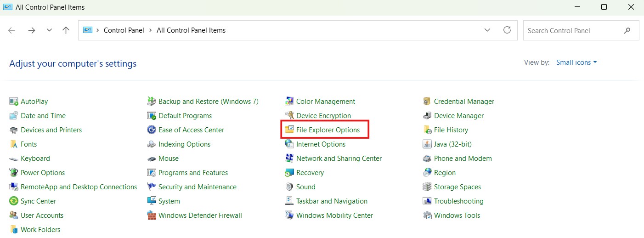Open the View by Small icons dropdown
Viewport: 644px width, 238px height.
576,62
